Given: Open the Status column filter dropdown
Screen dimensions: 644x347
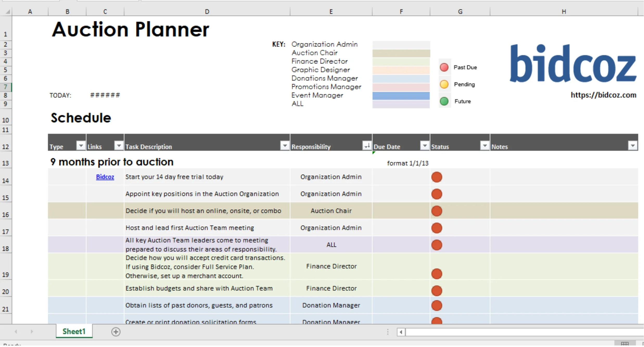Looking at the screenshot, I should tap(484, 146).
